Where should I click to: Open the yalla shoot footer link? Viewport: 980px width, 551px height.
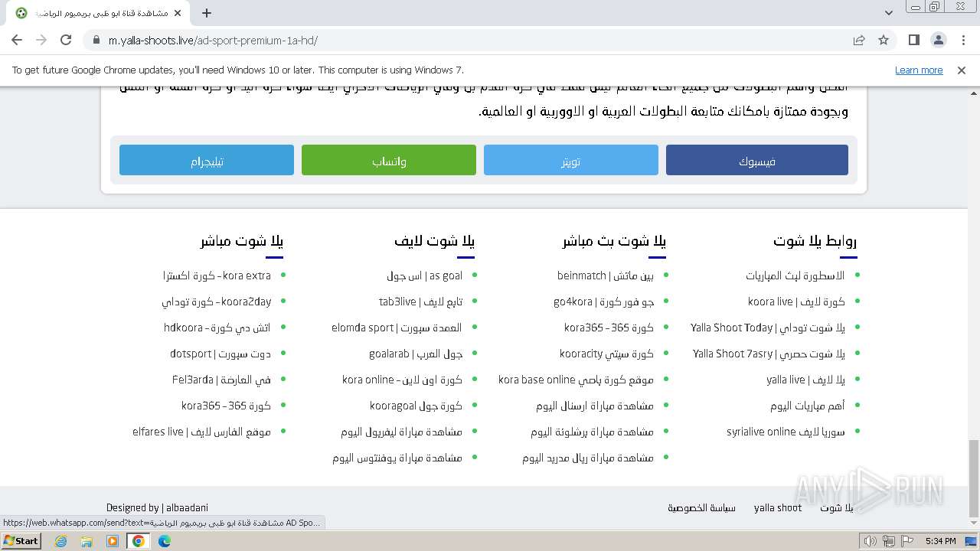(778, 507)
